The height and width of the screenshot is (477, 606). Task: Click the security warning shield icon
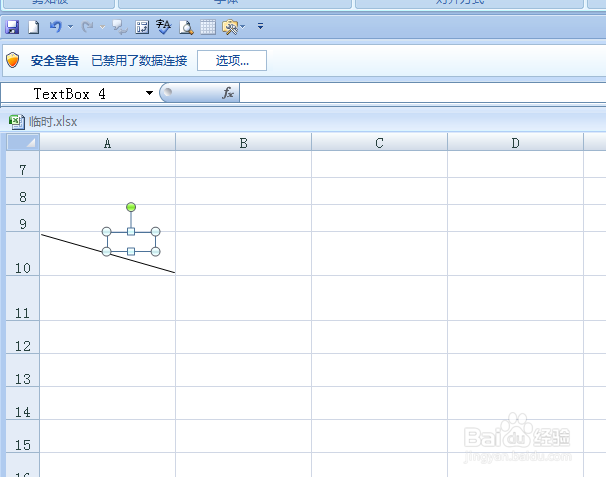coord(12,60)
